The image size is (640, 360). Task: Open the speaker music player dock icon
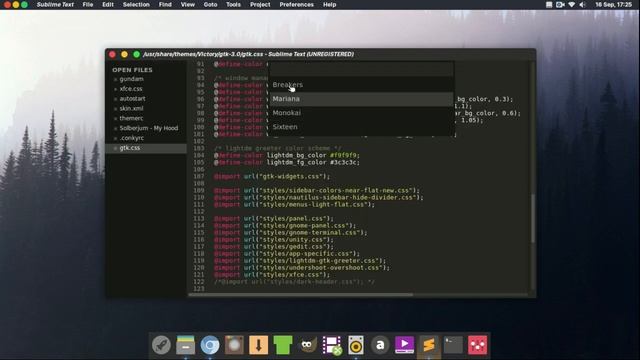[356, 345]
